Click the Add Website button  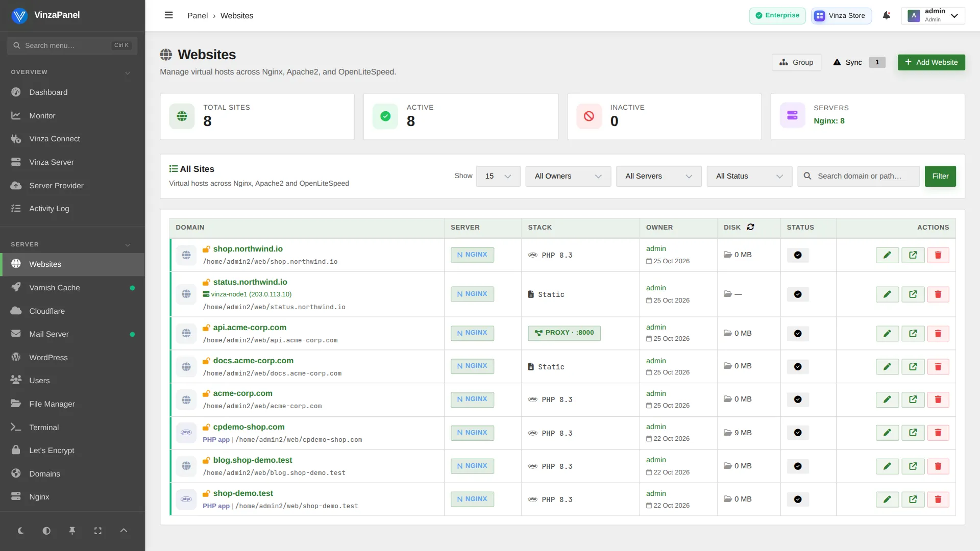pyautogui.click(x=931, y=62)
